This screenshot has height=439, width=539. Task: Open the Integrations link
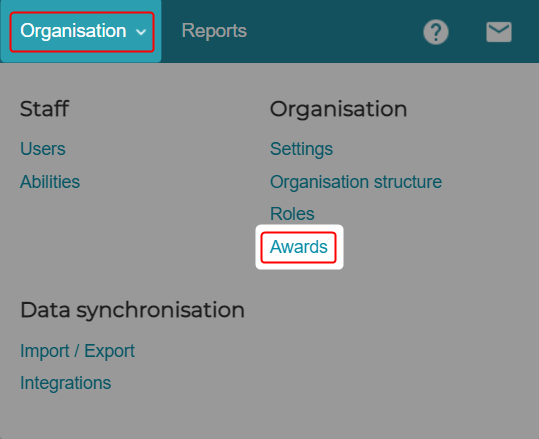(x=66, y=383)
